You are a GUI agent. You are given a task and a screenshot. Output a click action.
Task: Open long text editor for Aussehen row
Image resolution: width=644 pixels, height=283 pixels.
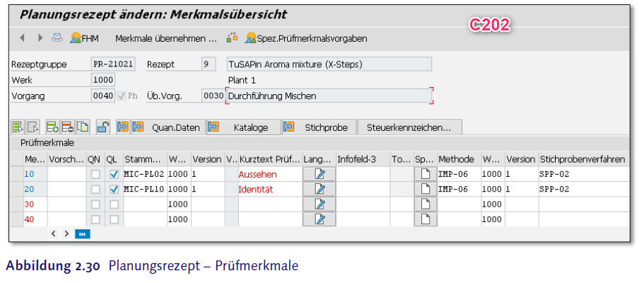320,174
